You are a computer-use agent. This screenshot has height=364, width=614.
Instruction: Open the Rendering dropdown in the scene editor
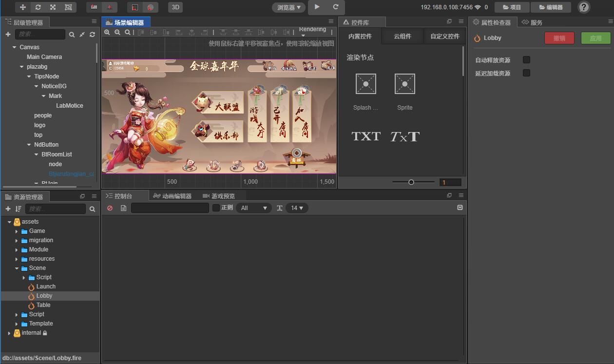click(x=312, y=31)
